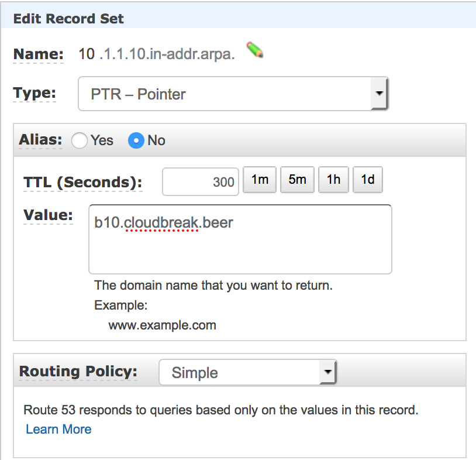Click the Value field label
Screen dimensions: 476x460
pos(48,215)
